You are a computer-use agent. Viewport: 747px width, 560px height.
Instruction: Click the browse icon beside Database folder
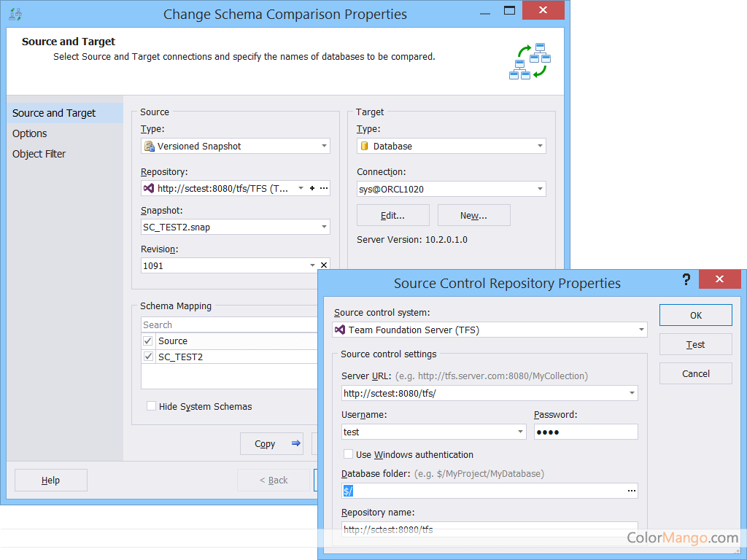631,491
